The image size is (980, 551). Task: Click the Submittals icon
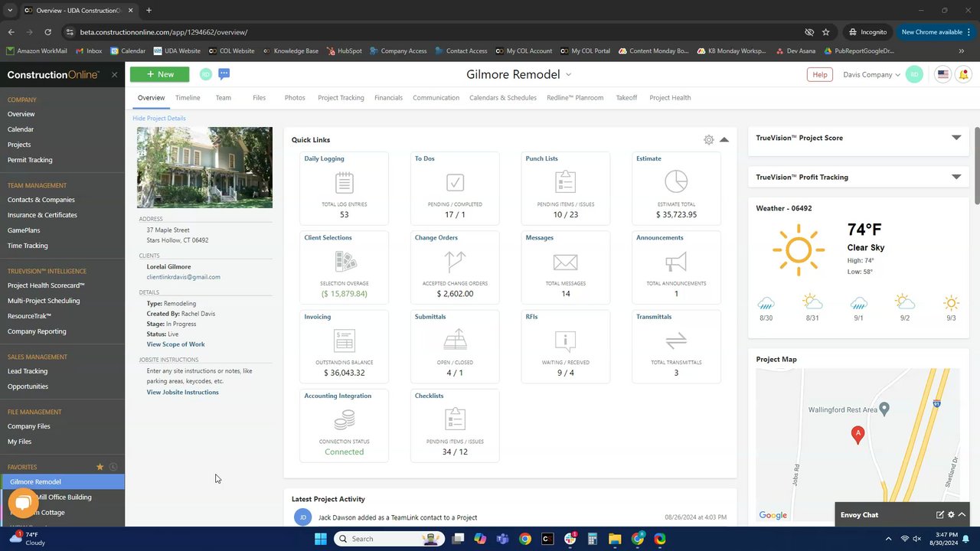coord(455,341)
